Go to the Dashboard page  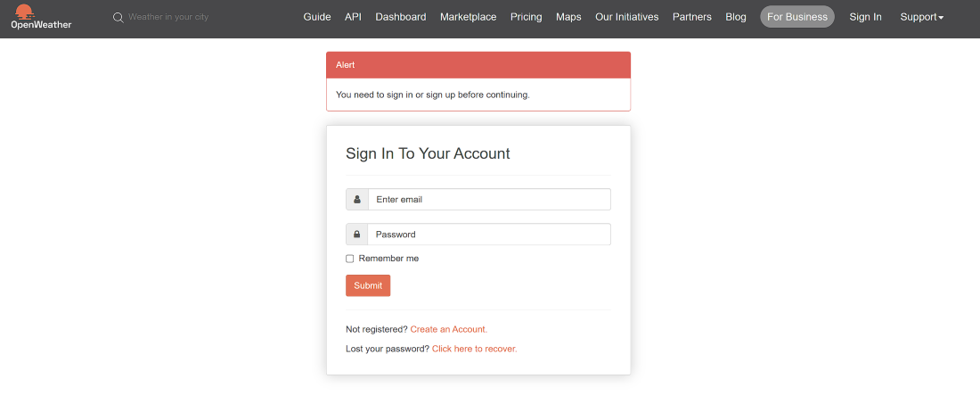click(401, 18)
